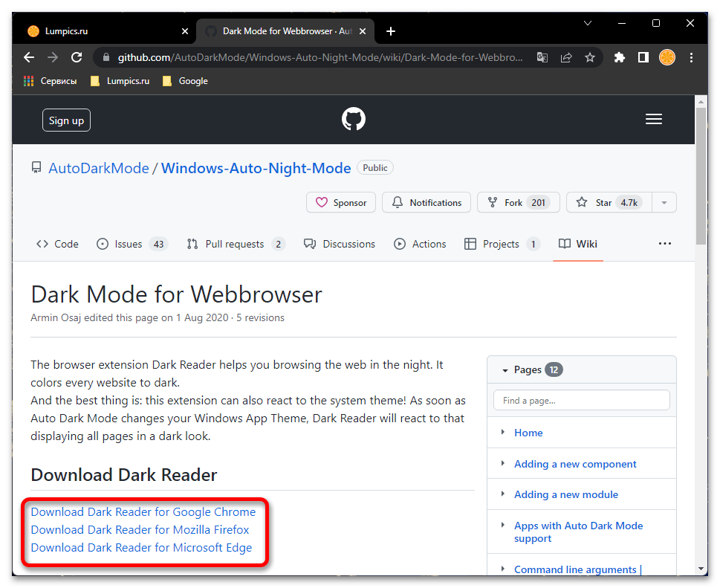Click the Sign up button
The height and width of the screenshot is (588, 720).
coord(67,120)
